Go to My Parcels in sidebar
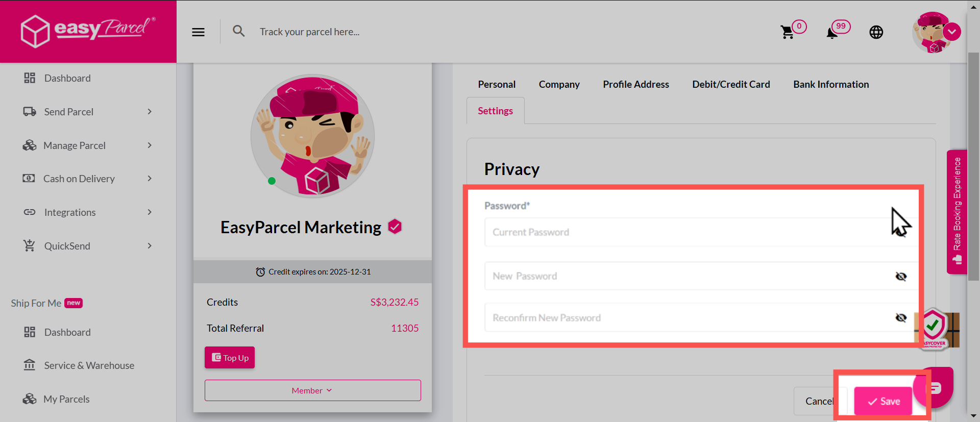Screen dimensions: 980x422 (x=66, y=399)
